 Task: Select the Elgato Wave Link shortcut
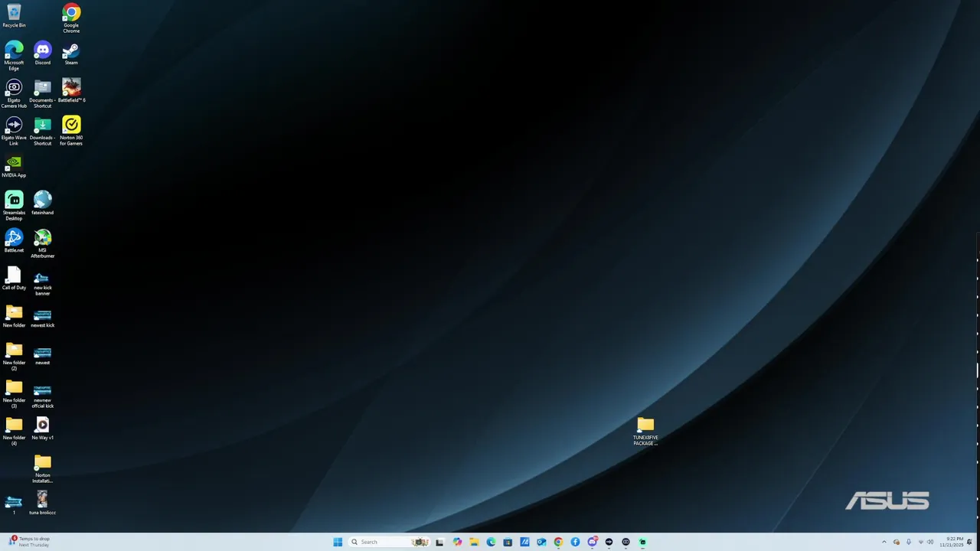14,130
